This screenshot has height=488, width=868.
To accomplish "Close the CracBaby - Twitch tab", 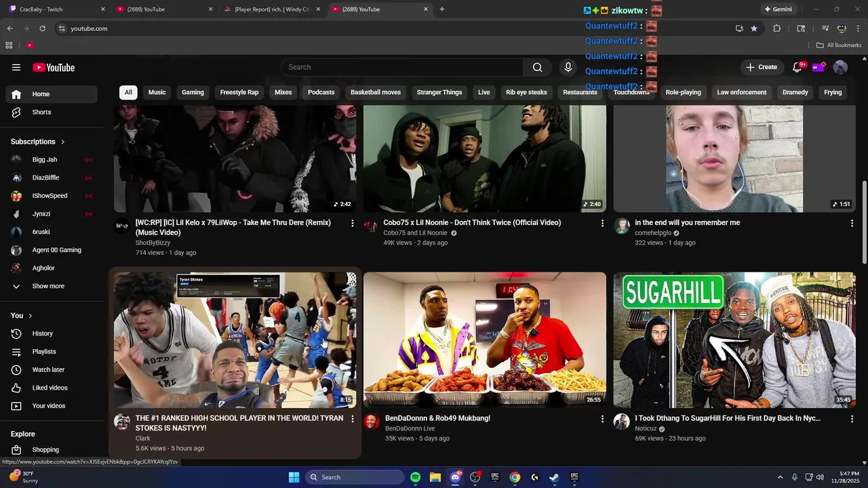I will pyautogui.click(x=103, y=9).
